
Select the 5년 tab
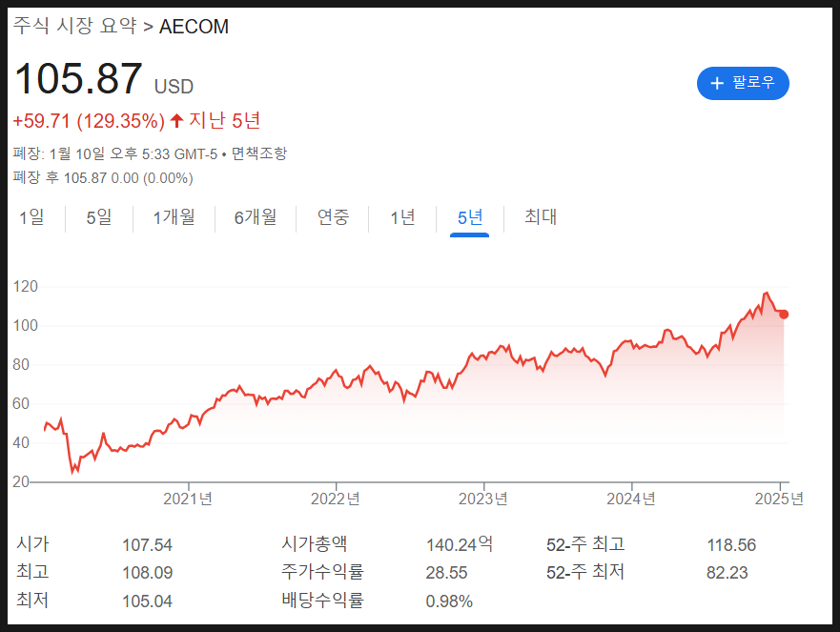pos(470,217)
